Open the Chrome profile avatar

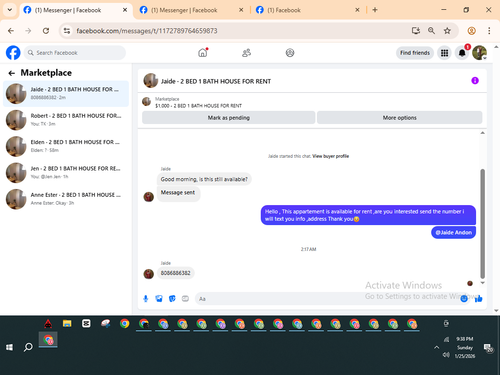tap(471, 31)
